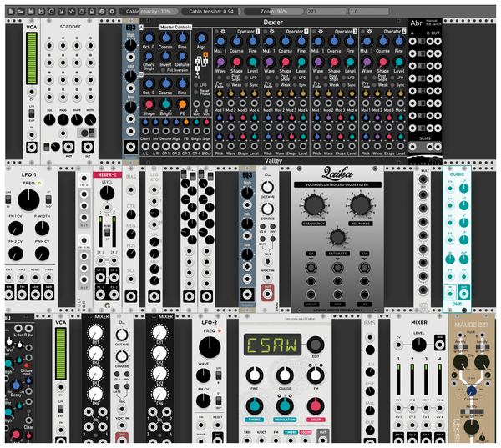
Task: Click Laika FREQUENCY knob
Action: coord(314,204)
